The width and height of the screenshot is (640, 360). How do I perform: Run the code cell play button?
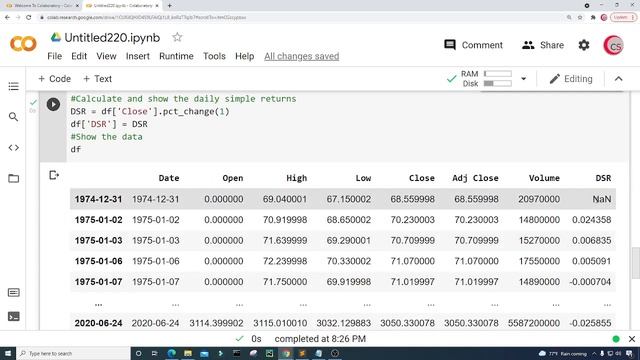pos(53,104)
